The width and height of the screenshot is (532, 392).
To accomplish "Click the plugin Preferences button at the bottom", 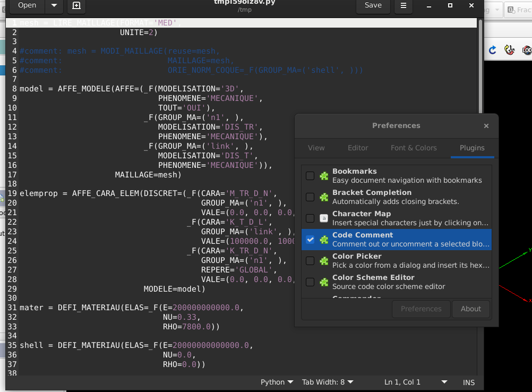I will click(x=421, y=309).
